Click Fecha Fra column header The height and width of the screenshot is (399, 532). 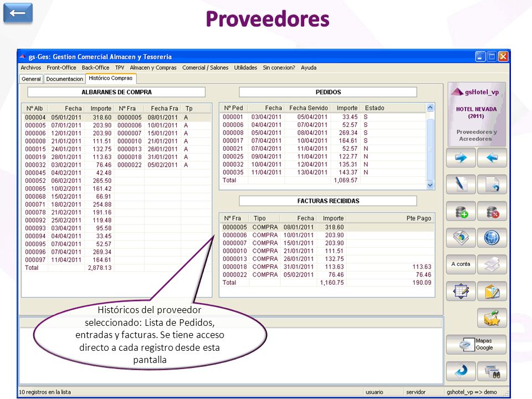(x=164, y=108)
